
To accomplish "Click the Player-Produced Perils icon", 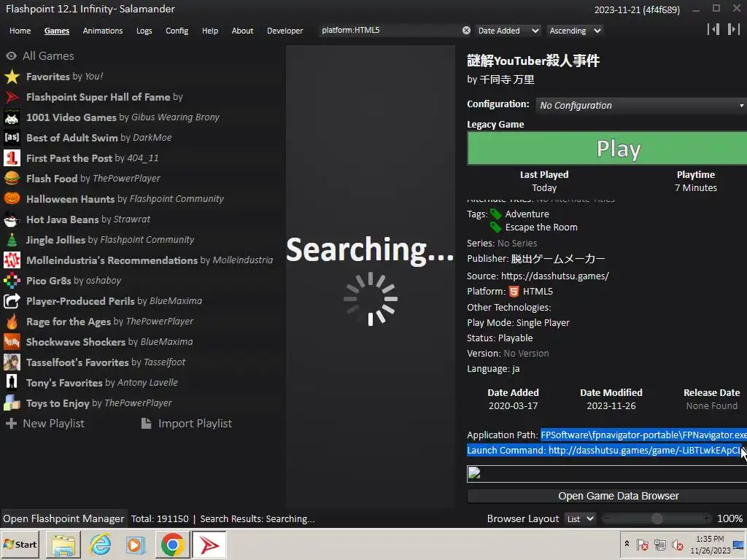I will coord(12,301).
